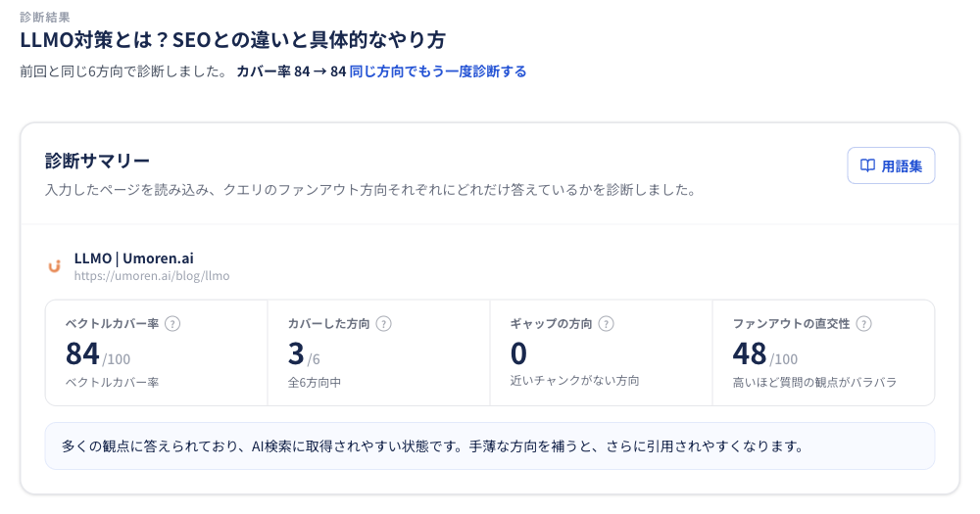Show help for ファンアウトの直交性
The image size is (980, 514).
[x=863, y=323]
